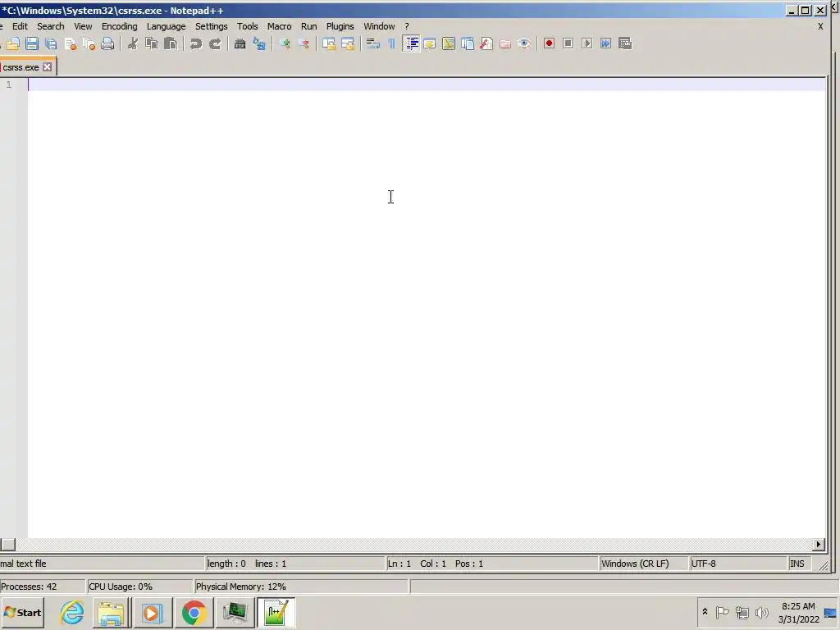Click the horizontal scrollbar right arrow
Image resolution: width=840 pixels, height=630 pixels.
pos(818,545)
